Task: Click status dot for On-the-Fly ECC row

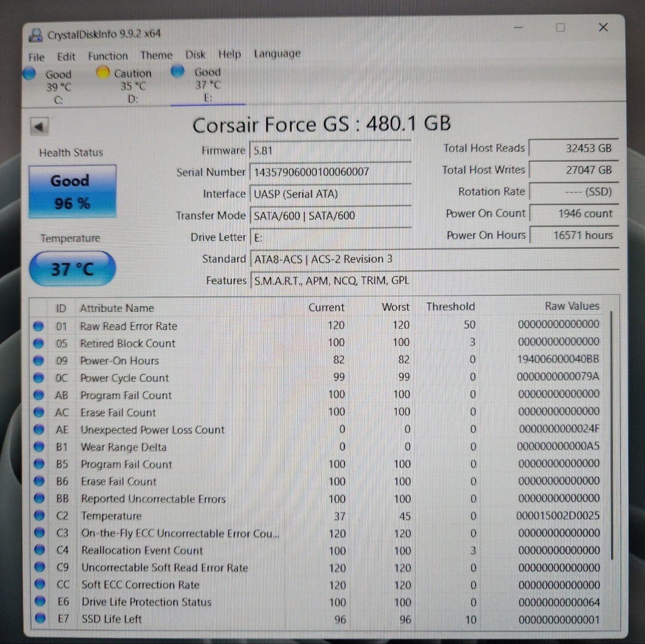Action: click(x=39, y=532)
